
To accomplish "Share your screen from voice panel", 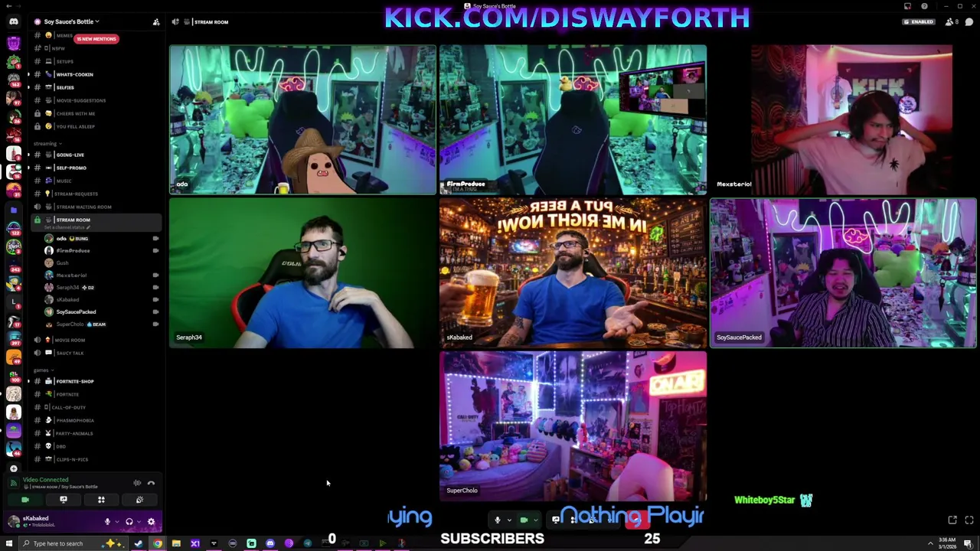I will [64, 500].
